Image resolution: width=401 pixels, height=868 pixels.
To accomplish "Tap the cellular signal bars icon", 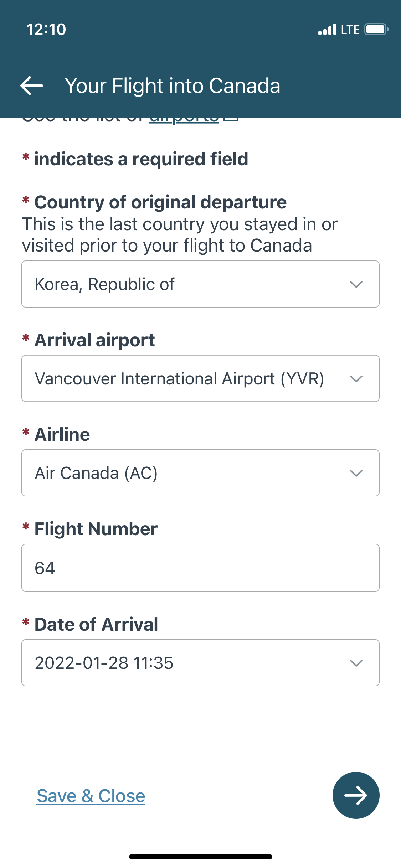I will [327, 29].
